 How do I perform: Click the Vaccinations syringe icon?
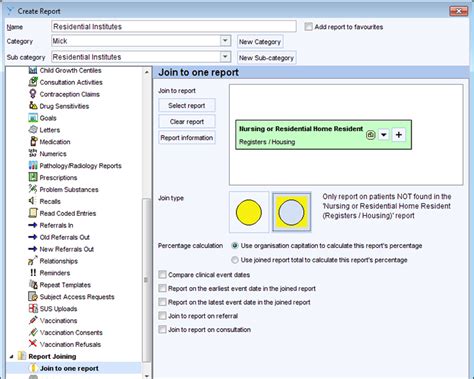click(x=33, y=320)
